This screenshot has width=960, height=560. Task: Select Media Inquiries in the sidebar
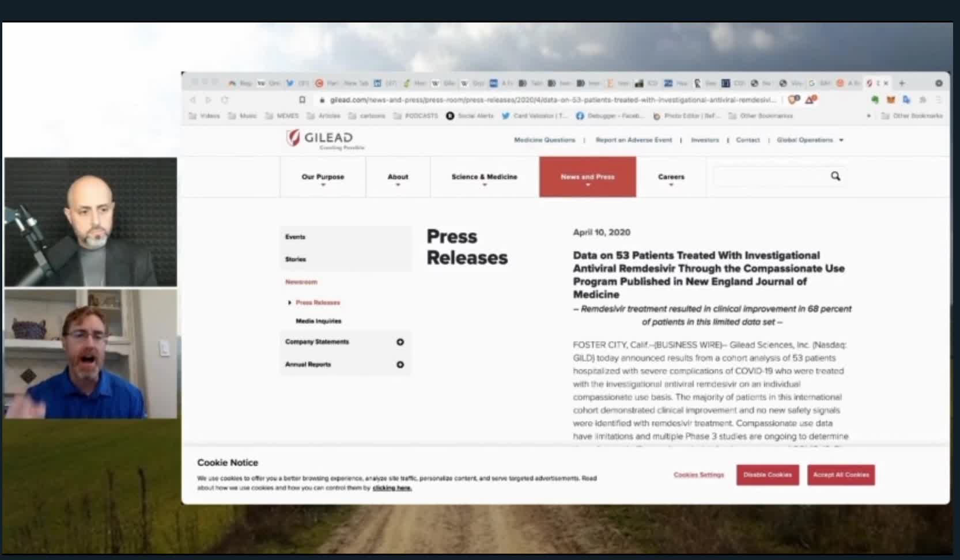[319, 321]
